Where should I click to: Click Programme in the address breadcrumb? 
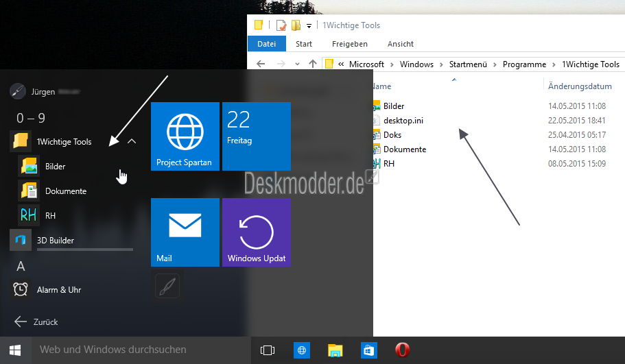pyautogui.click(x=524, y=64)
